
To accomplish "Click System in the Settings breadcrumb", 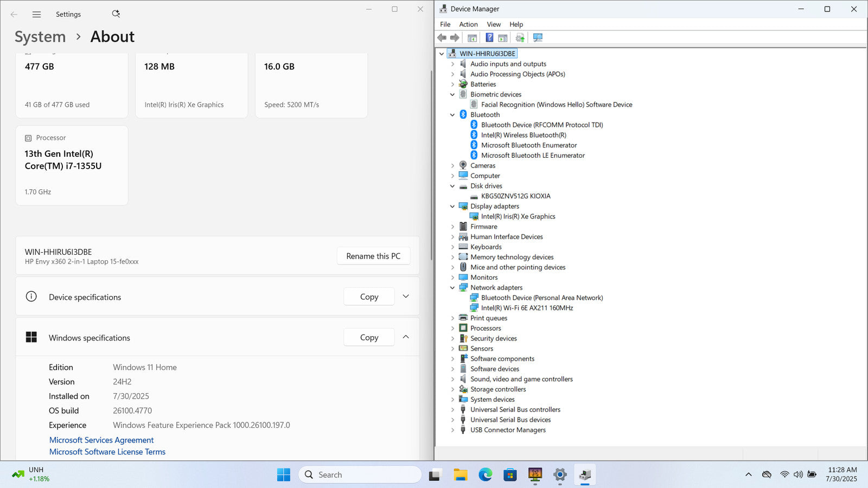I will (x=40, y=37).
